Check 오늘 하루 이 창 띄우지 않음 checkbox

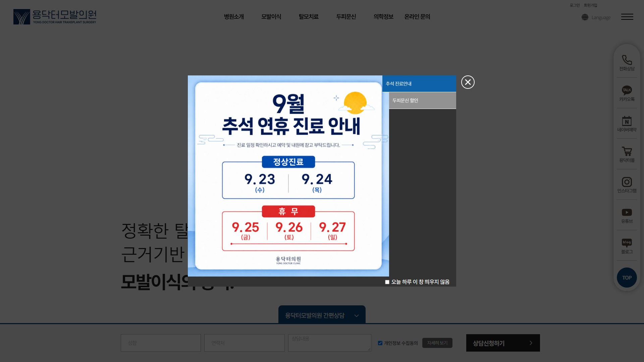[387, 282]
